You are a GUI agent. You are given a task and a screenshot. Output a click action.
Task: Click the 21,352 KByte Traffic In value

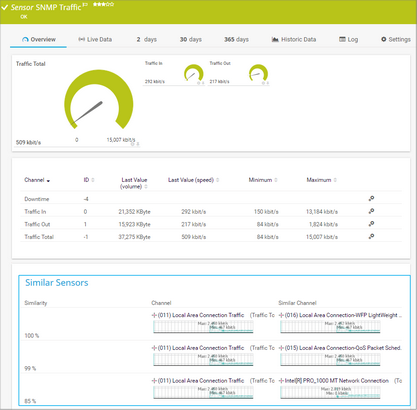tap(134, 212)
